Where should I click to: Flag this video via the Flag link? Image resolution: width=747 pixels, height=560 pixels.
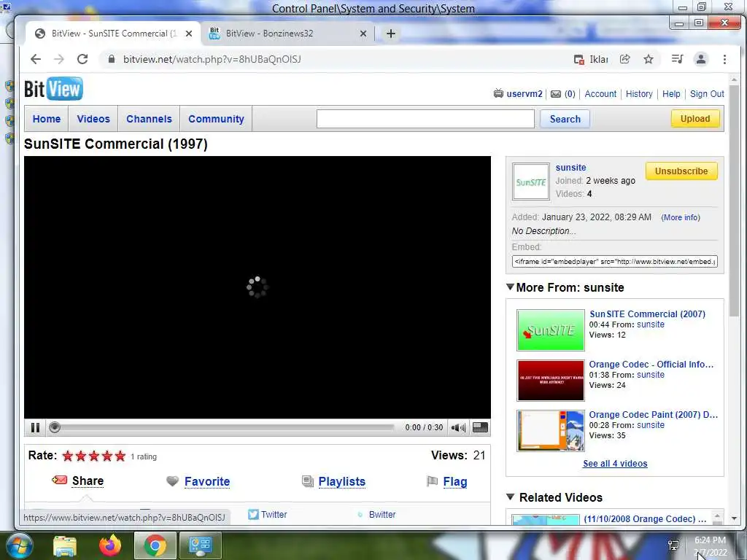click(x=455, y=481)
